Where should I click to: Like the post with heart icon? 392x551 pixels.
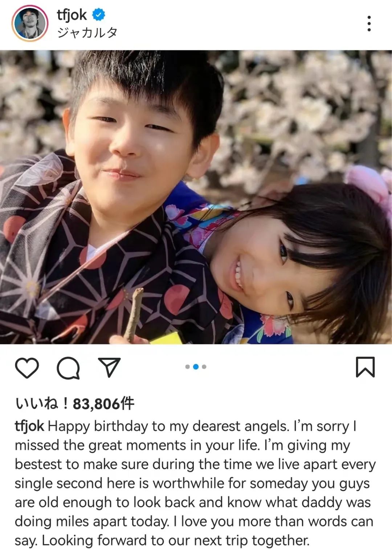click(x=27, y=368)
